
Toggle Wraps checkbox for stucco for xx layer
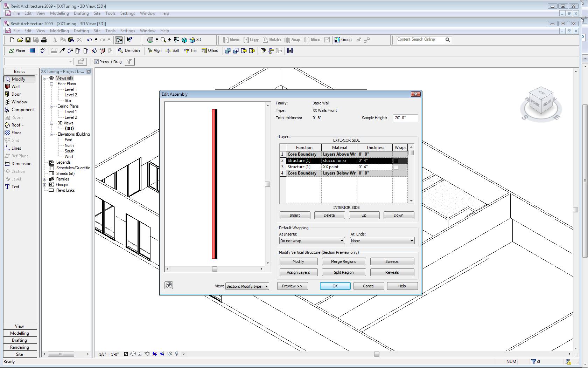pos(396,161)
